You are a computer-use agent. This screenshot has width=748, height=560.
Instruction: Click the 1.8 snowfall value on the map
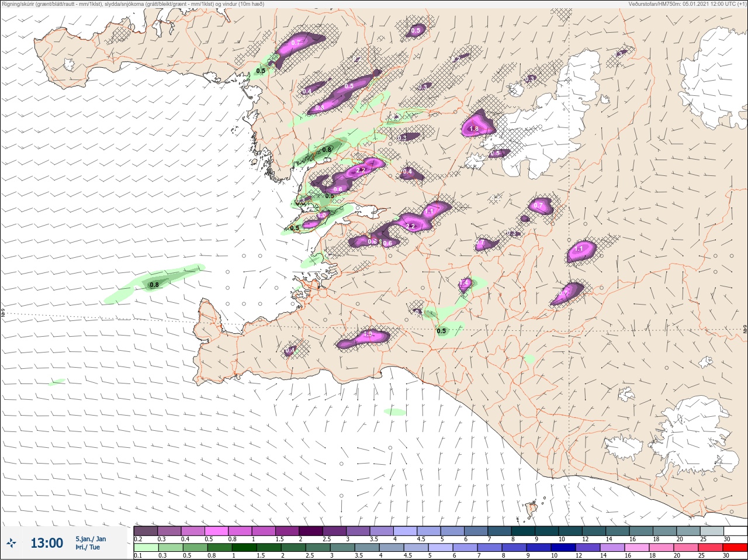pos(474,129)
